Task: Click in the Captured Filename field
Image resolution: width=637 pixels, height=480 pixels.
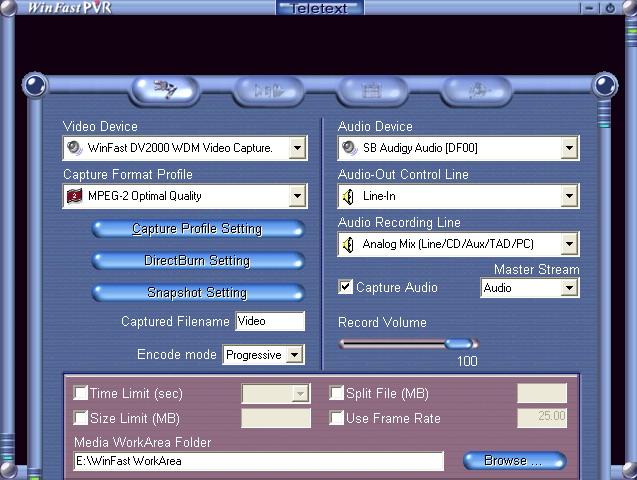Action: pyautogui.click(x=270, y=321)
